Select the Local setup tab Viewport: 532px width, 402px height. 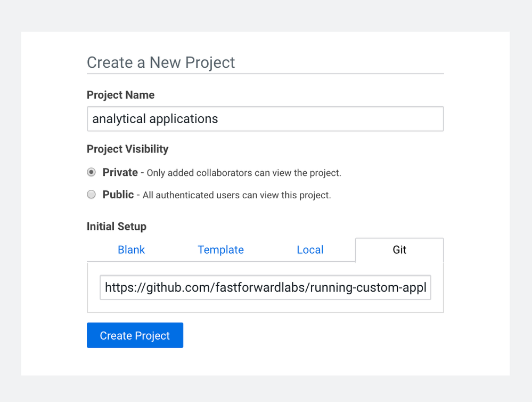(x=310, y=250)
